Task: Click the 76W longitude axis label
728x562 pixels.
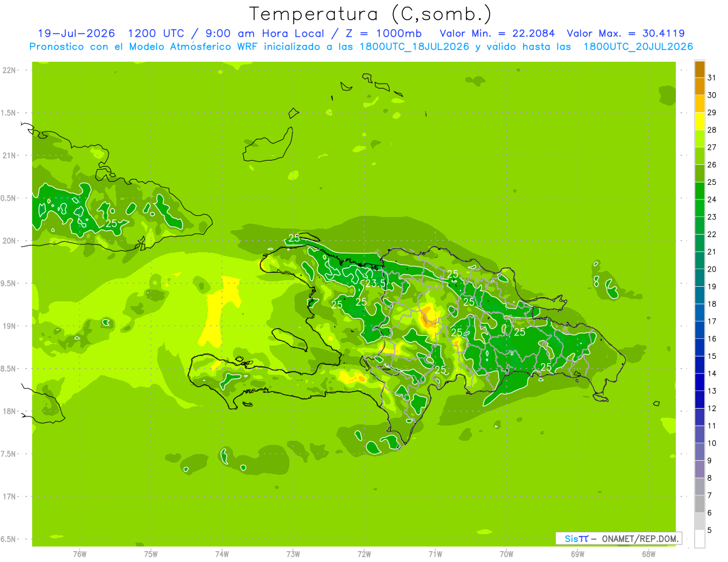Action: click(x=79, y=554)
